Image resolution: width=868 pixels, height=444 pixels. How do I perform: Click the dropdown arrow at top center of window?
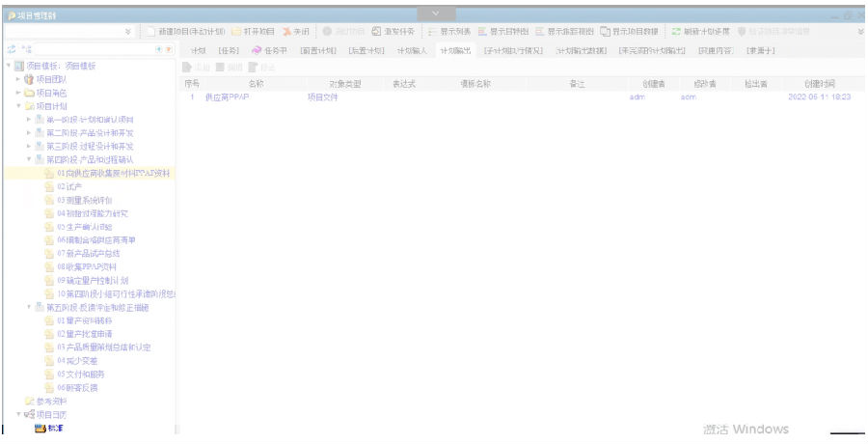point(436,14)
